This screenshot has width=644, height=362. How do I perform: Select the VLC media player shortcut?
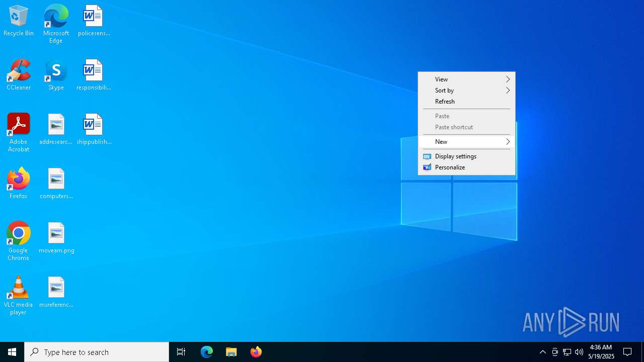click(x=19, y=296)
